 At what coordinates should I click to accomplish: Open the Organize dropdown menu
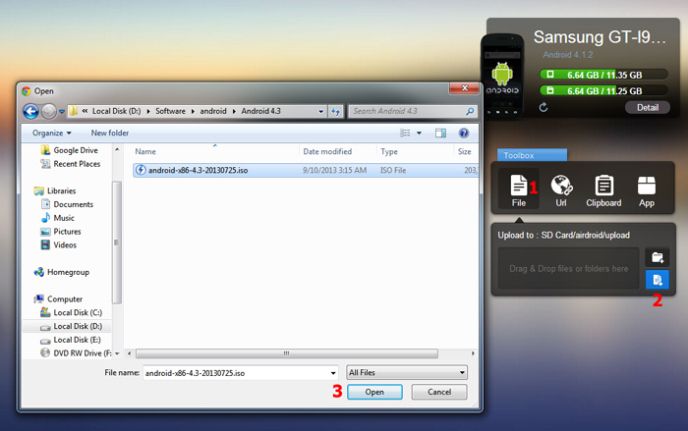tap(52, 132)
